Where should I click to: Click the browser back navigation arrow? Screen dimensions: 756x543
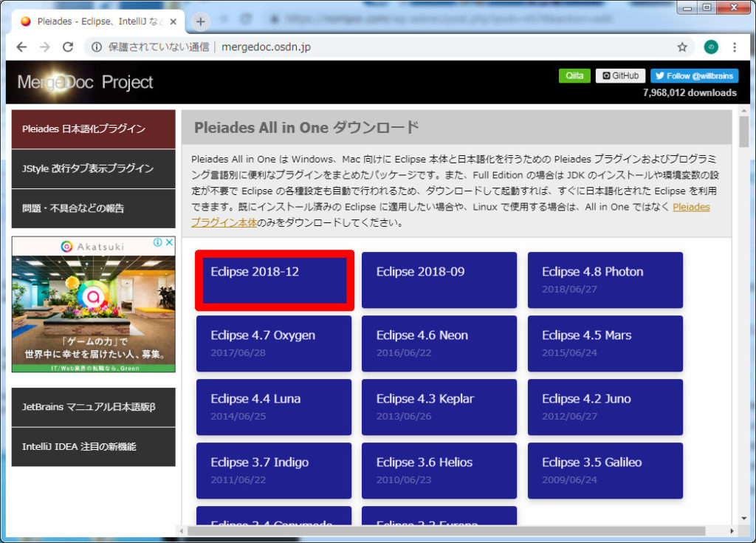click(21, 46)
